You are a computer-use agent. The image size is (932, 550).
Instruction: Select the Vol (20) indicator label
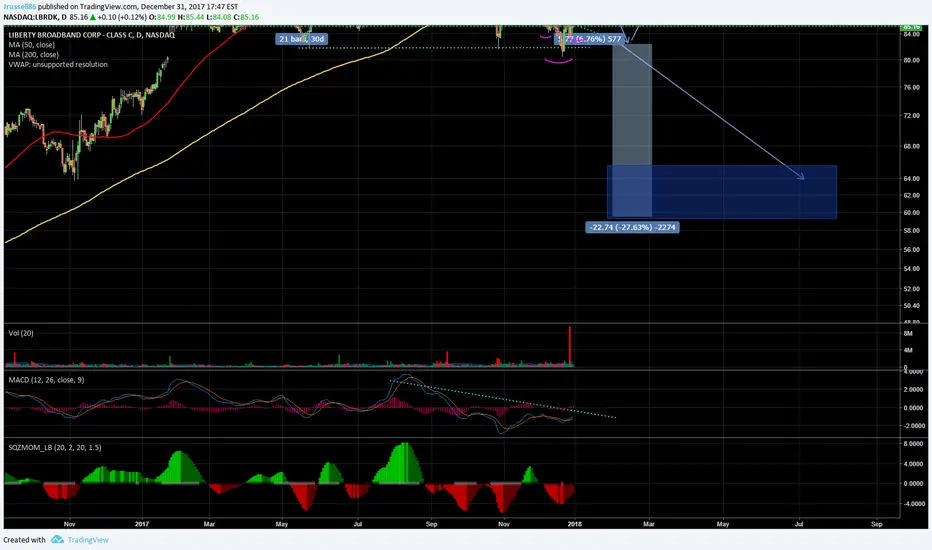[21, 333]
